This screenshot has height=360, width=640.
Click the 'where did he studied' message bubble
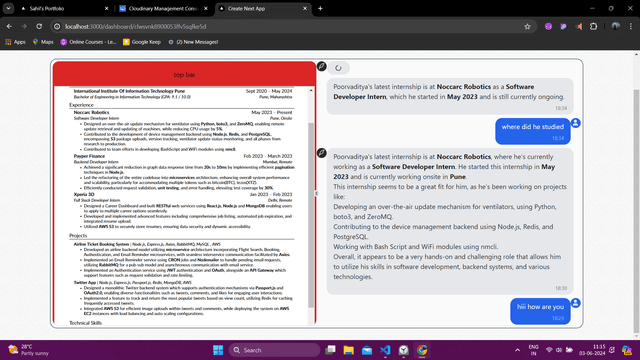pyautogui.click(x=533, y=131)
